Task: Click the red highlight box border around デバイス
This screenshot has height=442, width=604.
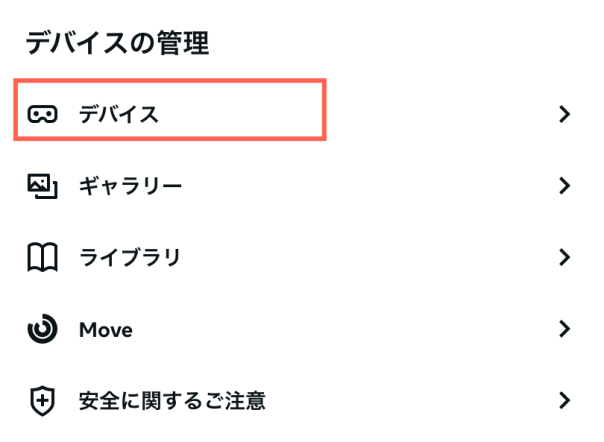Action: 170,81
